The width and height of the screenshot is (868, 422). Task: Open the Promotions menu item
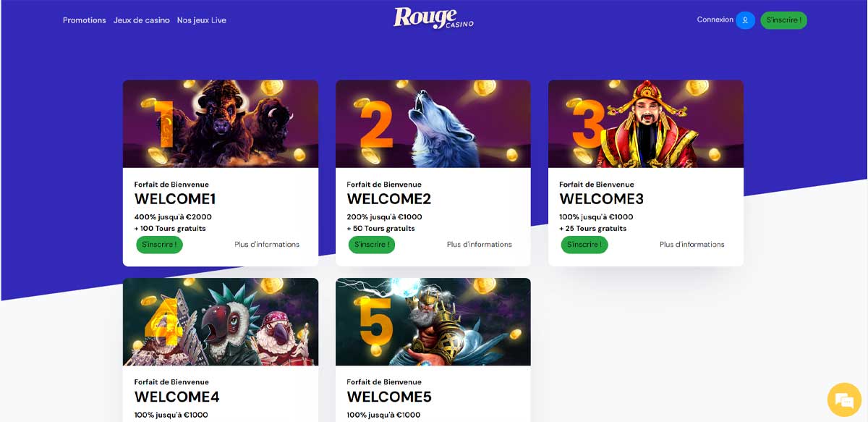point(85,20)
